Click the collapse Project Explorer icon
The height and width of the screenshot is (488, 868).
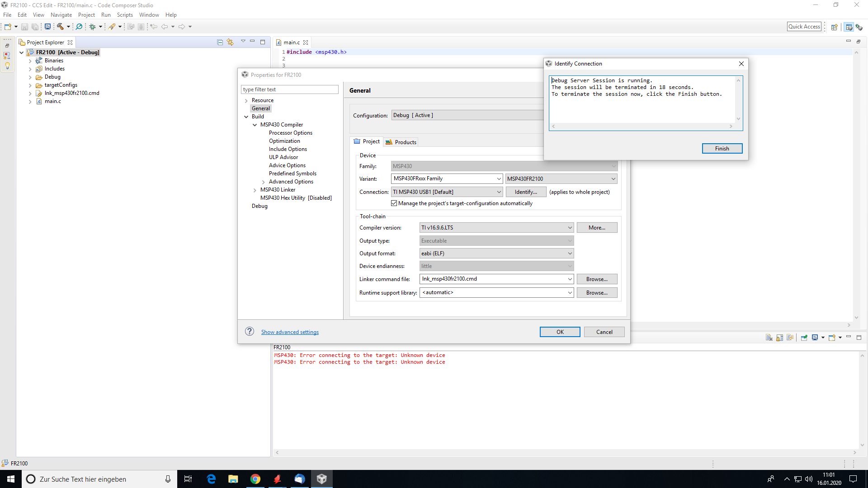[x=219, y=42]
